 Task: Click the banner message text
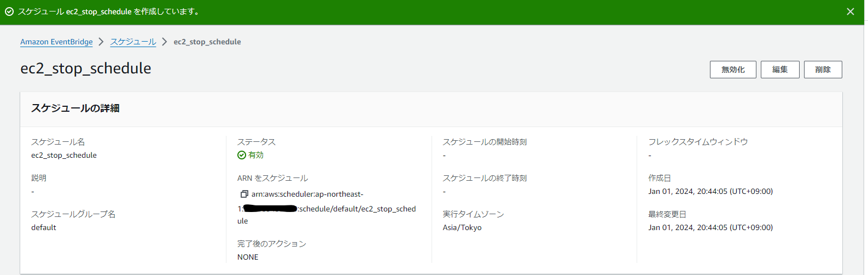point(109,12)
